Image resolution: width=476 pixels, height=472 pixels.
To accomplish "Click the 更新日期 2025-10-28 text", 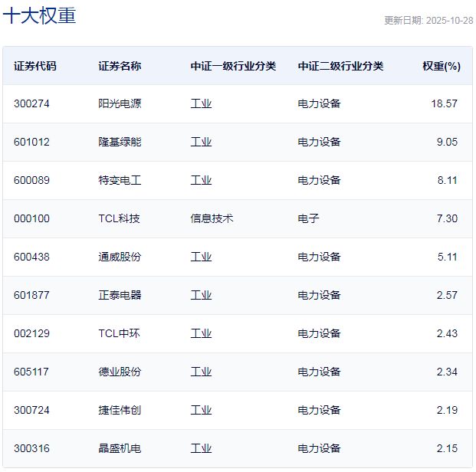I will pyautogui.click(x=428, y=21).
